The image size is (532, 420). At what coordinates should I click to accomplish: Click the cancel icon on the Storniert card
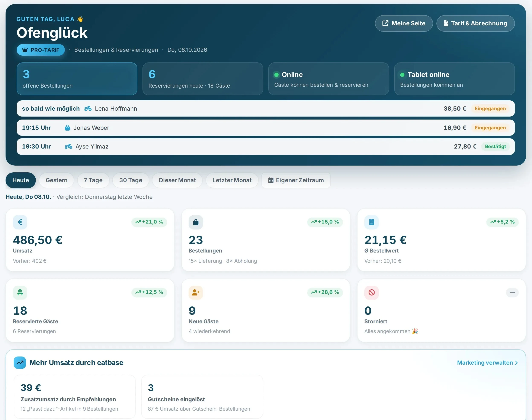372,292
